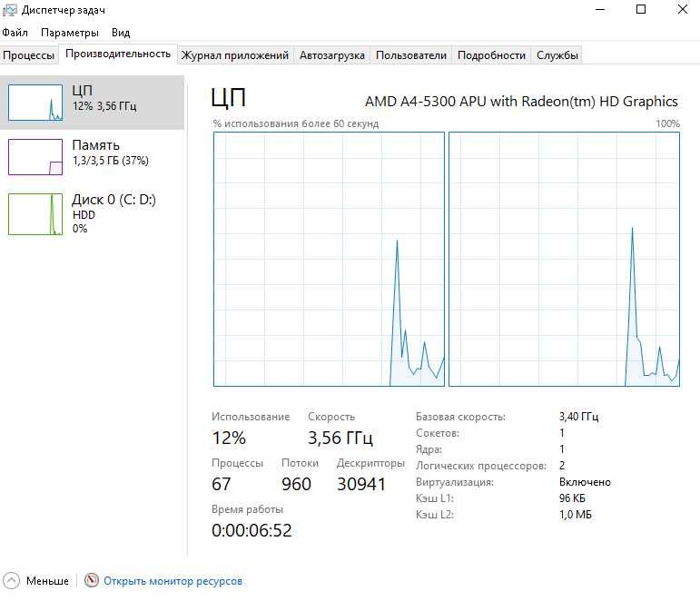Click the 12% usage value
700x601 pixels.
229,438
